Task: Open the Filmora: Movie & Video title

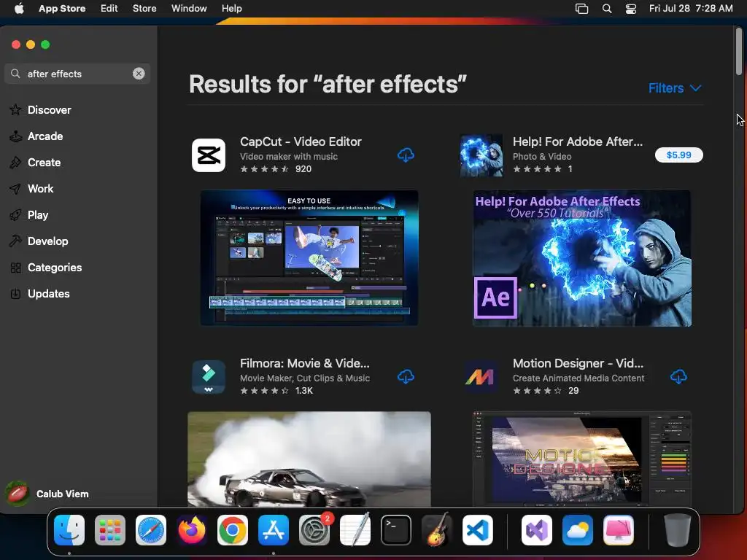Action: point(305,363)
